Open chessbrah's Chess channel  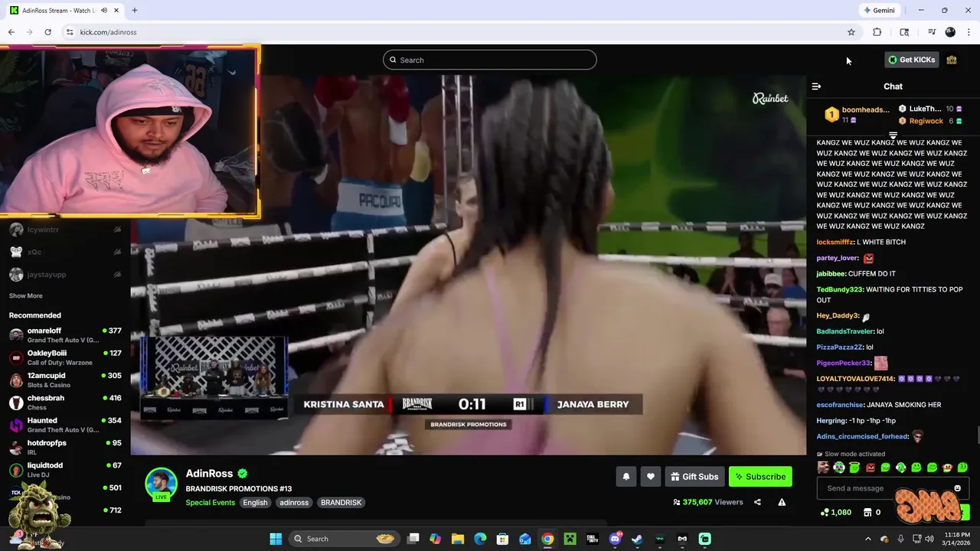(65, 403)
